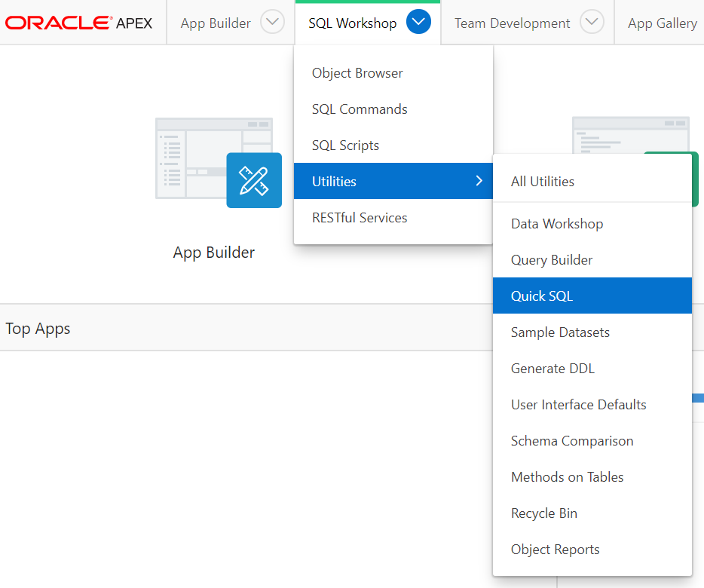Choose SQL Commands menu item
704x588 pixels.
(360, 109)
